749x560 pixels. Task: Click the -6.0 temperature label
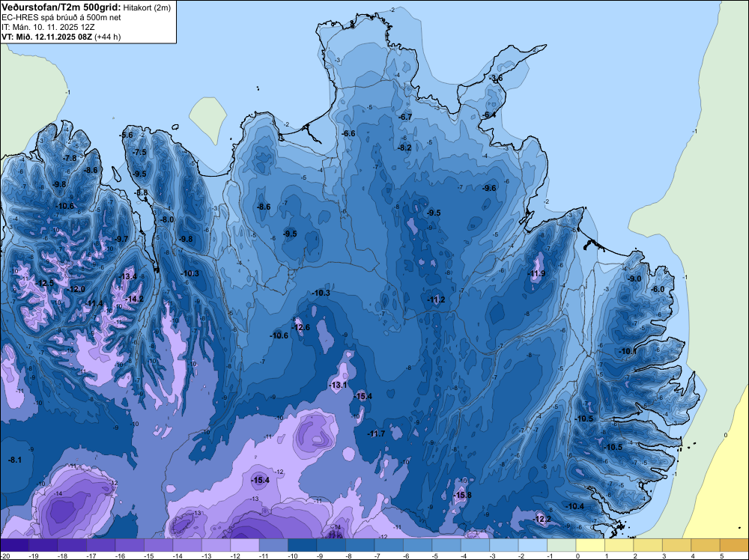(658, 289)
